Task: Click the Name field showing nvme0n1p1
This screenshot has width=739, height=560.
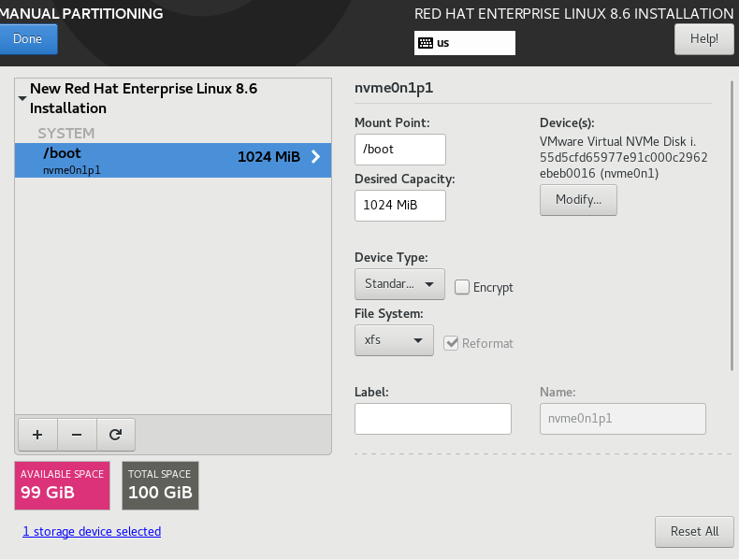Action: click(623, 418)
